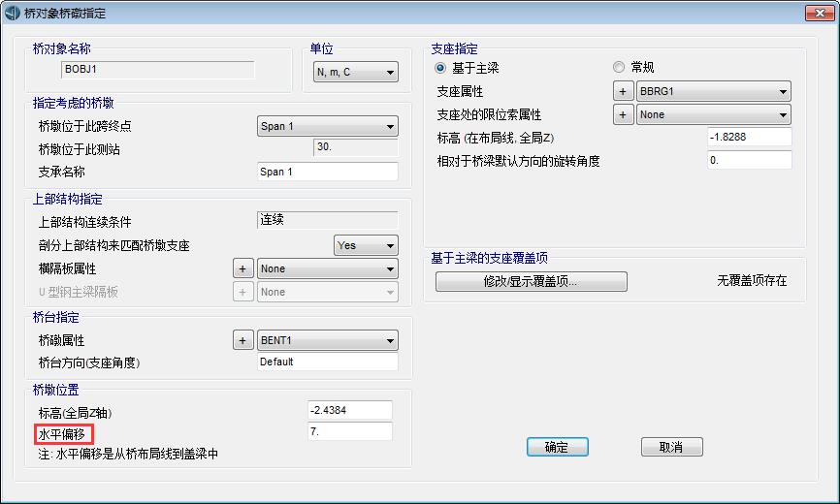
Task: Open the None dropdown for 横隔板属性
Action: coord(328,268)
